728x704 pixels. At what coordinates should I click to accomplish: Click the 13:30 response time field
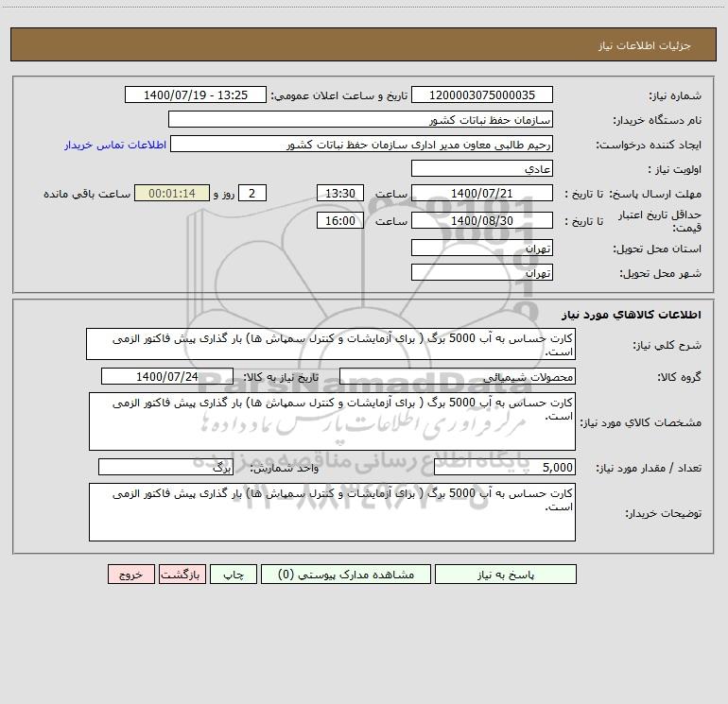click(339, 193)
